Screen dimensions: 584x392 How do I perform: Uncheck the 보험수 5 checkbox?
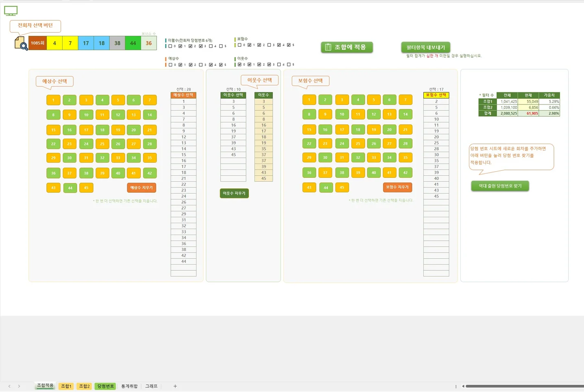tap(289, 45)
